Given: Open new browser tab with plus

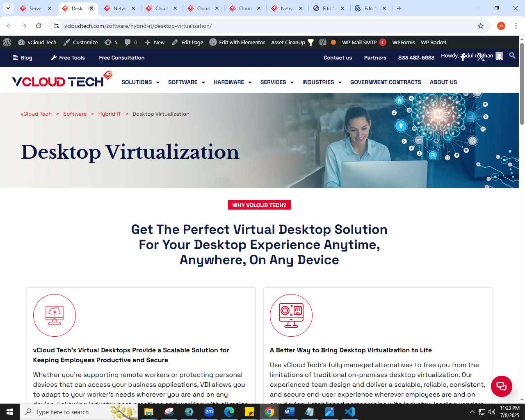Looking at the screenshot, I should (x=399, y=8).
